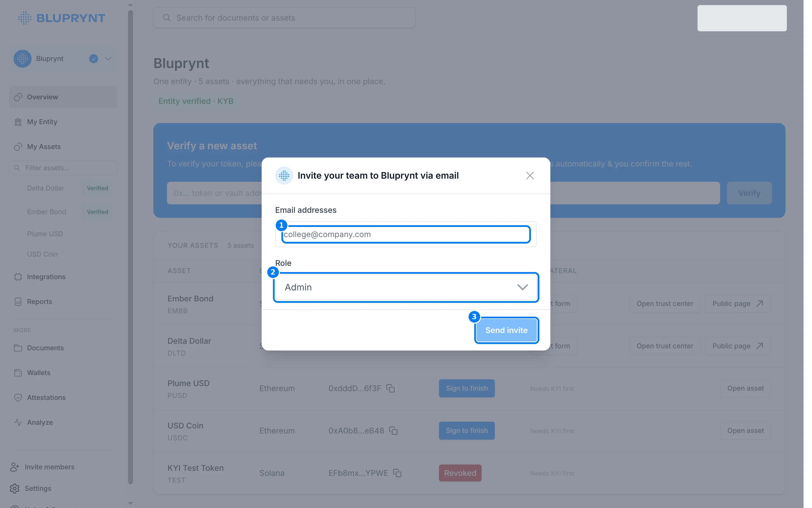812x508 pixels.
Task: Open trust center for Delta Dollar
Action: 664,346
